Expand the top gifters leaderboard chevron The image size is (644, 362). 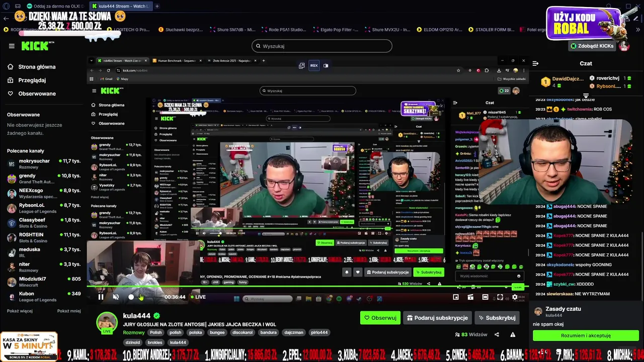586,96
